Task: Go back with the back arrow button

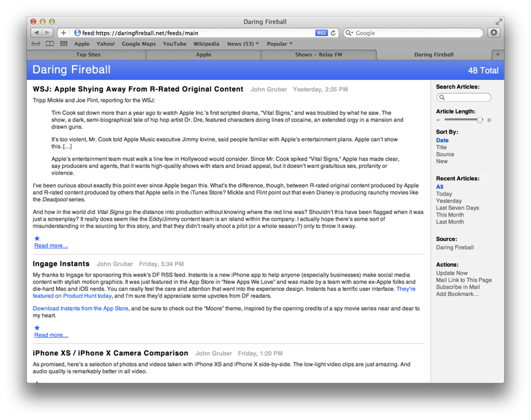Action: [36, 33]
